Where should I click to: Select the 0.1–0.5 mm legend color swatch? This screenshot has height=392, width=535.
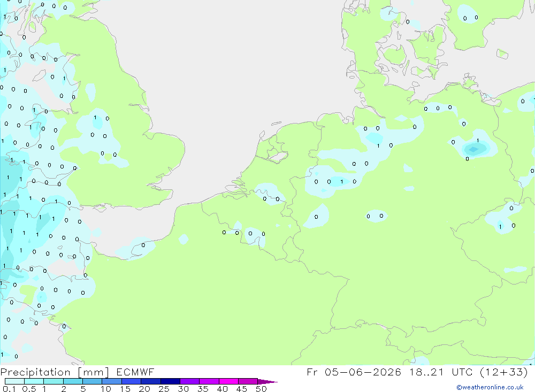coord(14,381)
